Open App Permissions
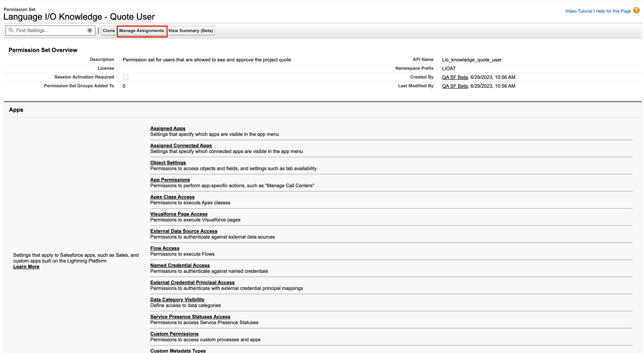Image resolution: width=644 pixels, height=353 pixels. pyautogui.click(x=170, y=180)
